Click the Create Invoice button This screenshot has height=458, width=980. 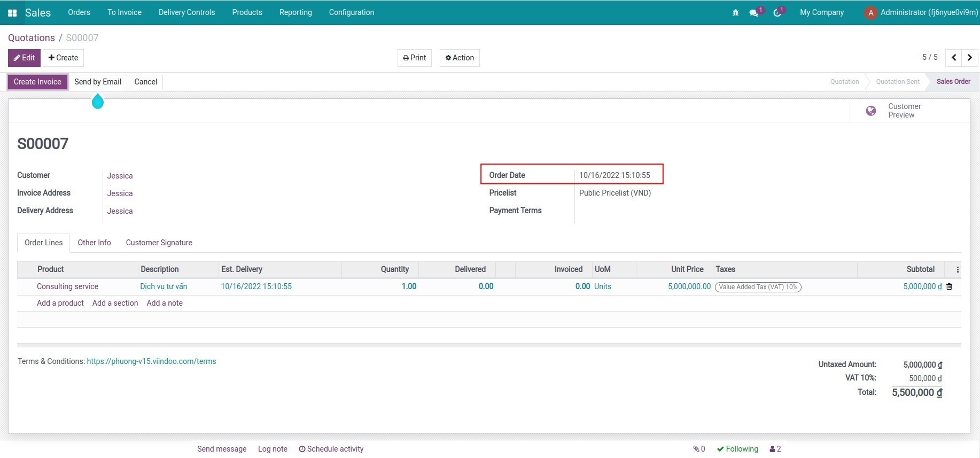coord(37,82)
